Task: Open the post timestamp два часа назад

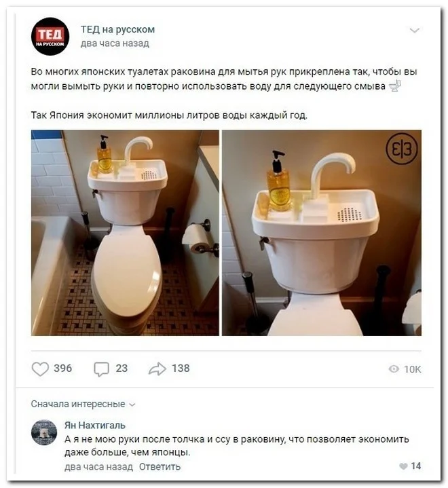Action: [x=115, y=43]
